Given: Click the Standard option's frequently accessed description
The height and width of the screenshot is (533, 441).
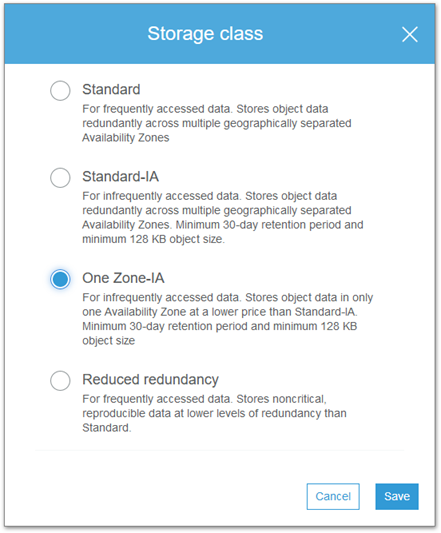Looking at the screenshot, I should pyautogui.click(x=217, y=123).
